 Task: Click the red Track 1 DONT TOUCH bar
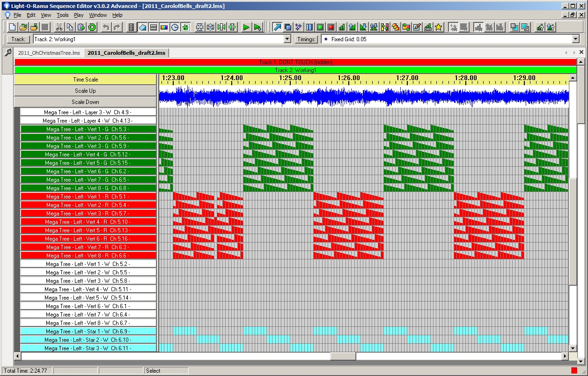click(295, 62)
